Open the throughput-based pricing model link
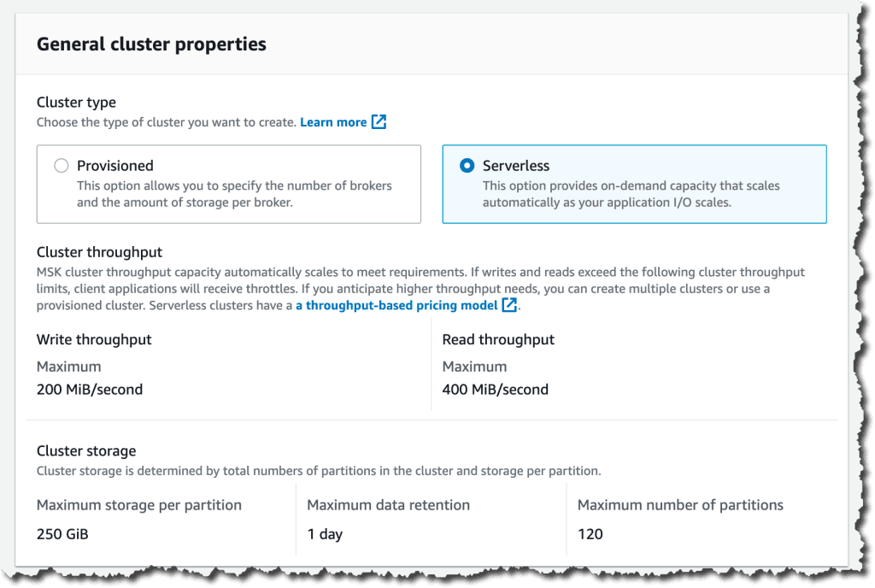 click(396, 305)
